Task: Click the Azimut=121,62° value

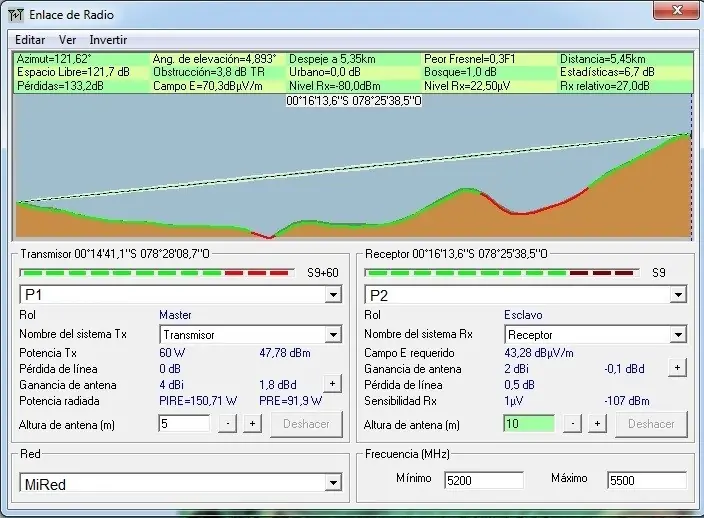Action: coord(54,59)
